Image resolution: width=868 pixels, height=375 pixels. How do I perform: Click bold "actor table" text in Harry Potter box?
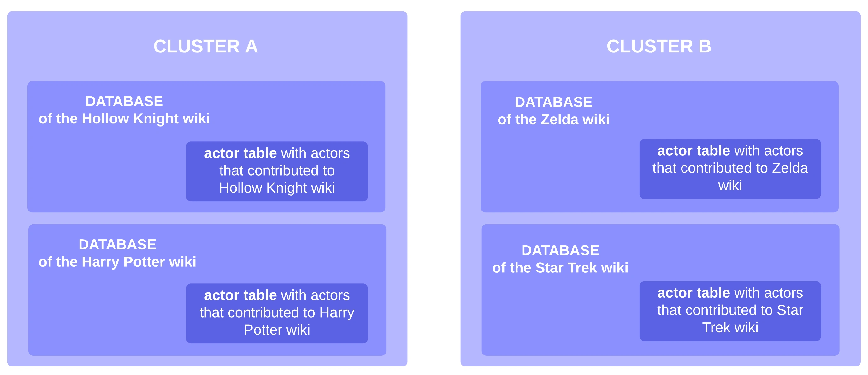[240, 295]
